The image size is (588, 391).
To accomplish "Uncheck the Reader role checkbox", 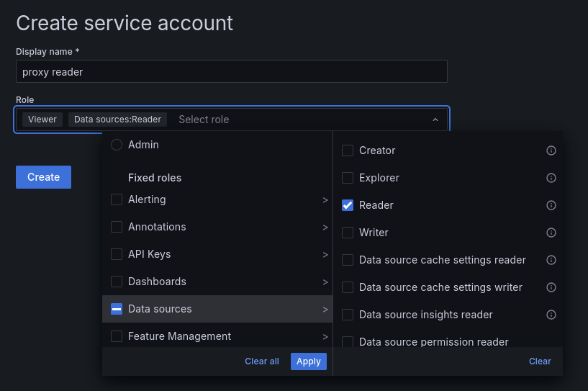I will tap(348, 205).
